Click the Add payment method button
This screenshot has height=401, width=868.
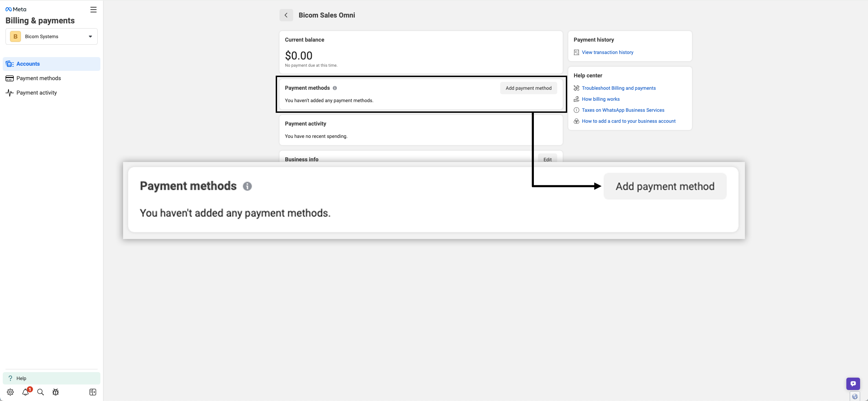point(528,88)
